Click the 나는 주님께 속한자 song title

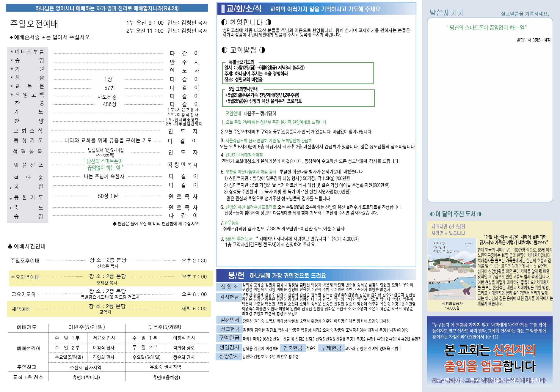click(104, 177)
